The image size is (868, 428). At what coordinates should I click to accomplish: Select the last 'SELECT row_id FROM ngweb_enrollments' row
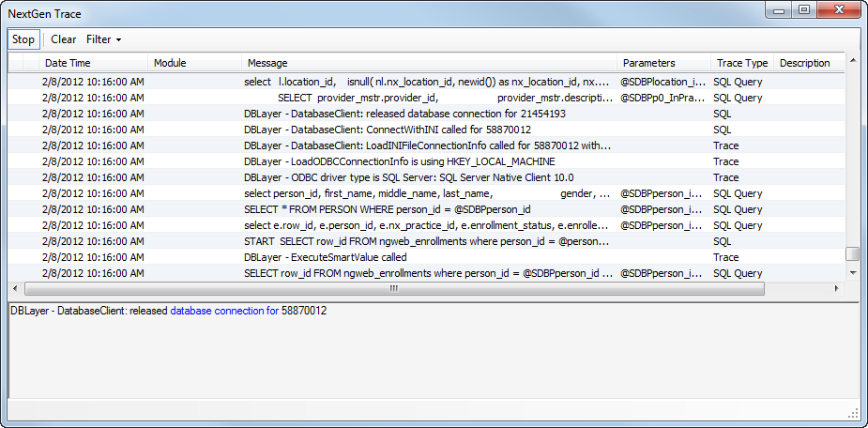coord(427,273)
